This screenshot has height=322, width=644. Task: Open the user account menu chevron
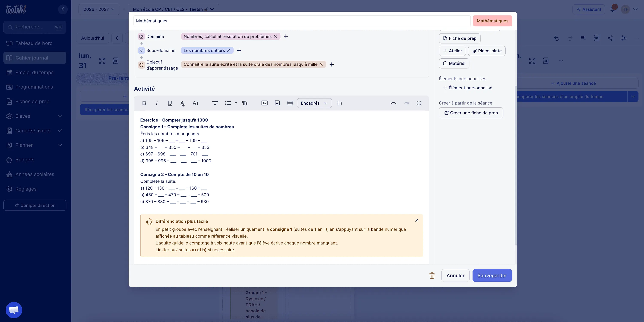635,9
